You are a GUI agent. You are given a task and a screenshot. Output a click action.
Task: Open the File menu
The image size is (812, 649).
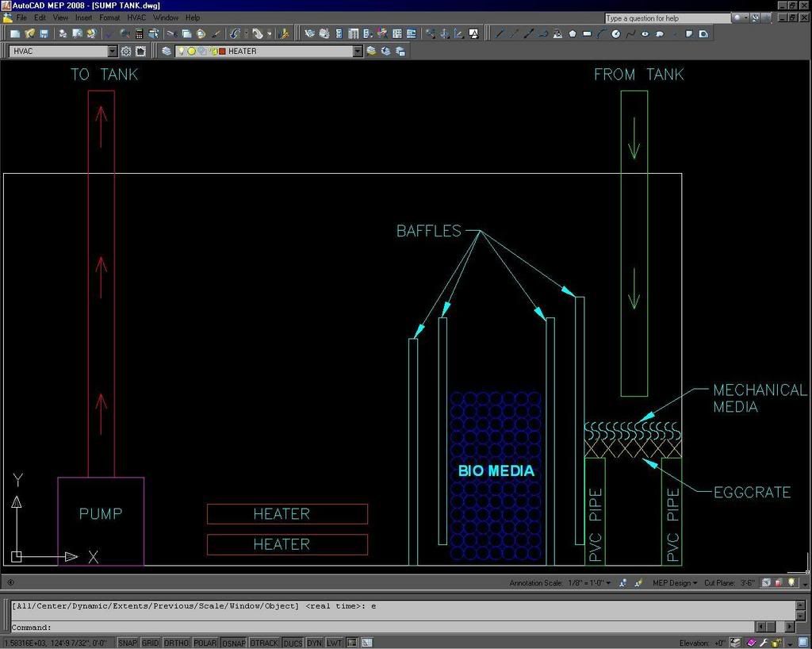pyautogui.click(x=21, y=17)
